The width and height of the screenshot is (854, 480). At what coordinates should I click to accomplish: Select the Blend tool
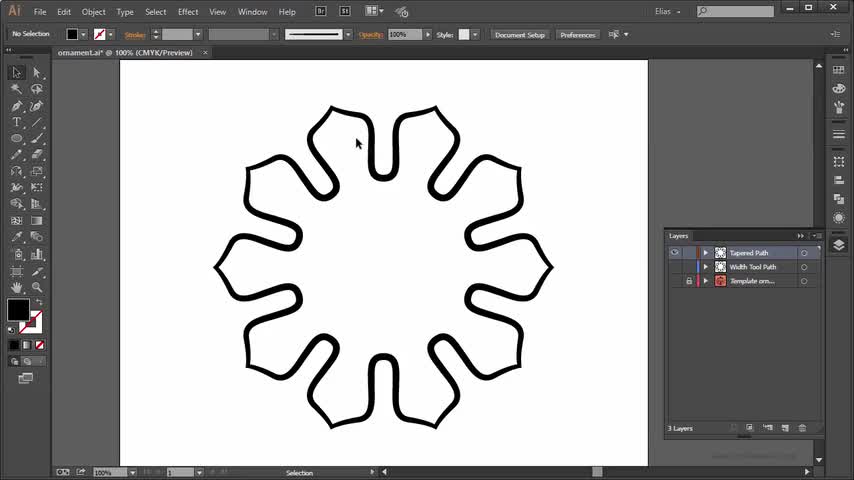(x=36, y=237)
